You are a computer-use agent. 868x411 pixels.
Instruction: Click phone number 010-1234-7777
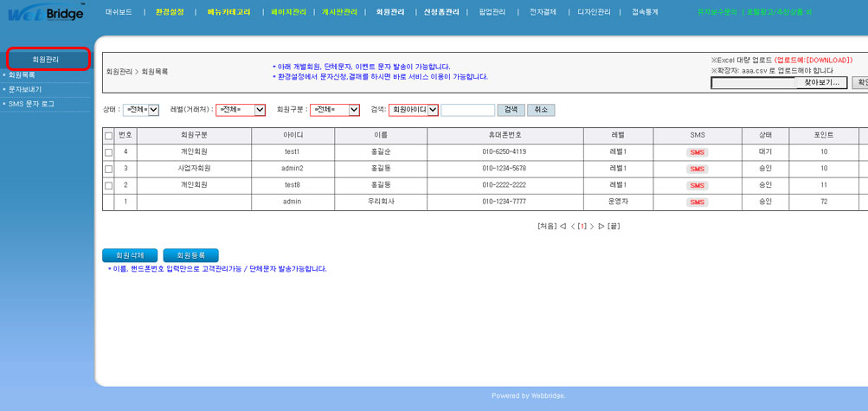click(x=505, y=202)
